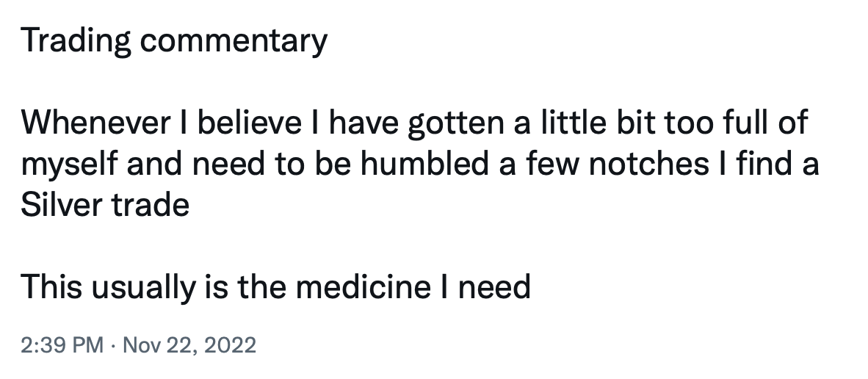Click the word 'believe' in first sentence
The image size is (868, 379).
tap(250, 123)
